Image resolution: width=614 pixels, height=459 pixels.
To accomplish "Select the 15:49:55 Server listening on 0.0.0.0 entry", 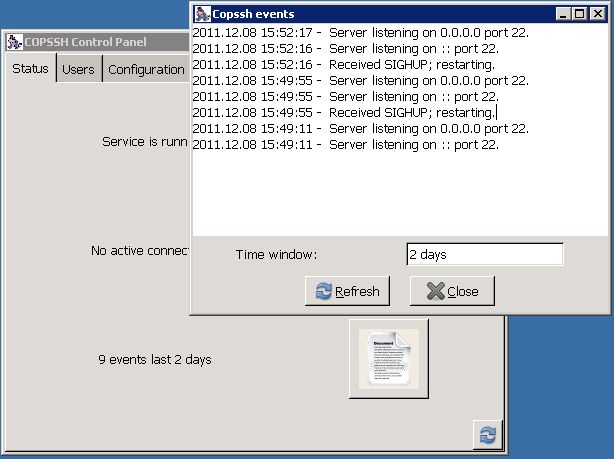I will [360, 81].
